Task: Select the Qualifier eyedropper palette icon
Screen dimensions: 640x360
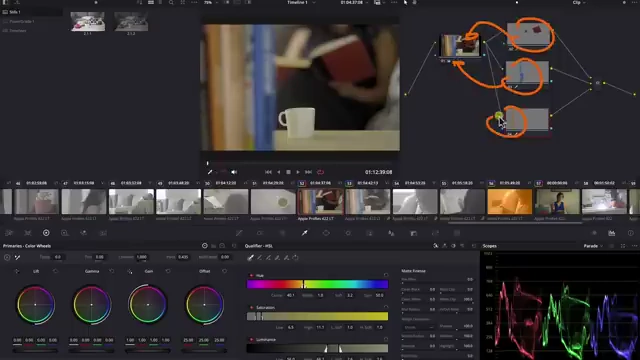Action: (x=304, y=233)
